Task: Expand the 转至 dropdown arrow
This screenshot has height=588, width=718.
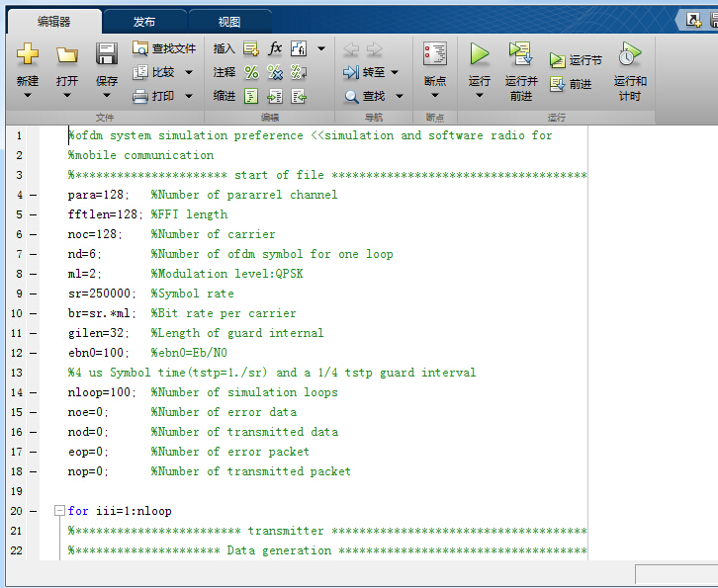Action: pyautogui.click(x=395, y=72)
